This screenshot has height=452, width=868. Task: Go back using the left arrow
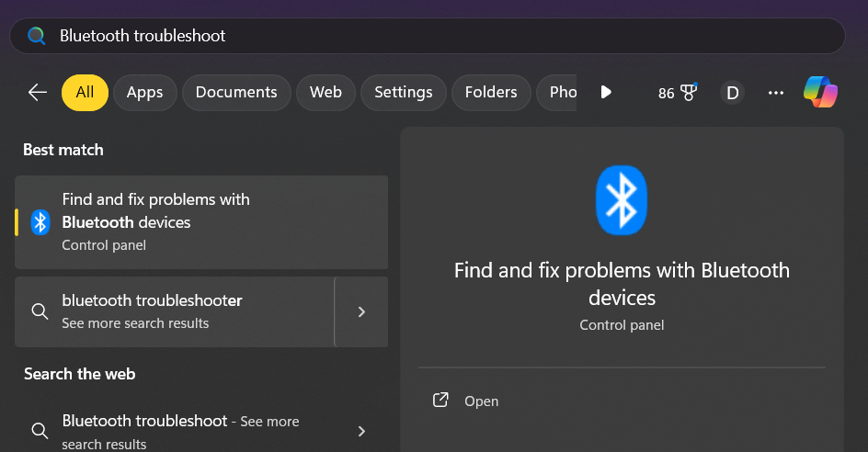point(38,93)
